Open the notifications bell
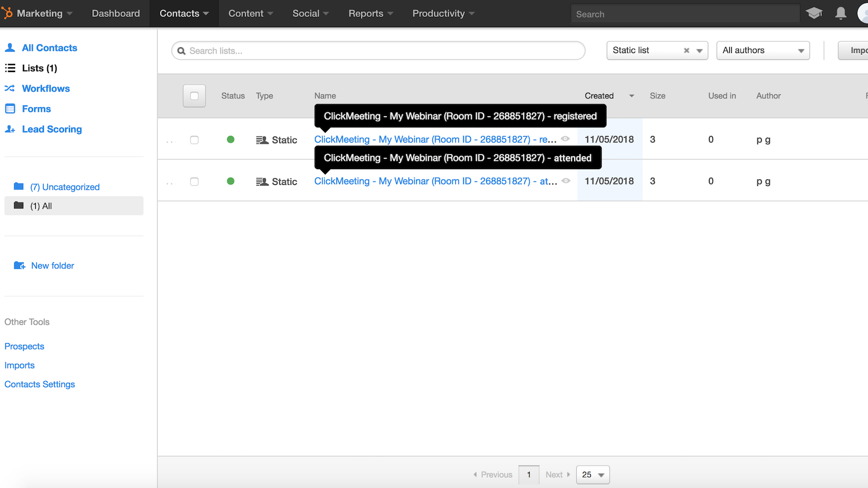 click(841, 13)
